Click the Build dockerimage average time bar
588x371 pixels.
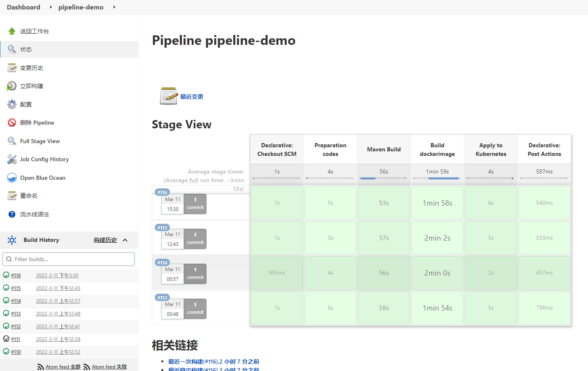(437, 178)
